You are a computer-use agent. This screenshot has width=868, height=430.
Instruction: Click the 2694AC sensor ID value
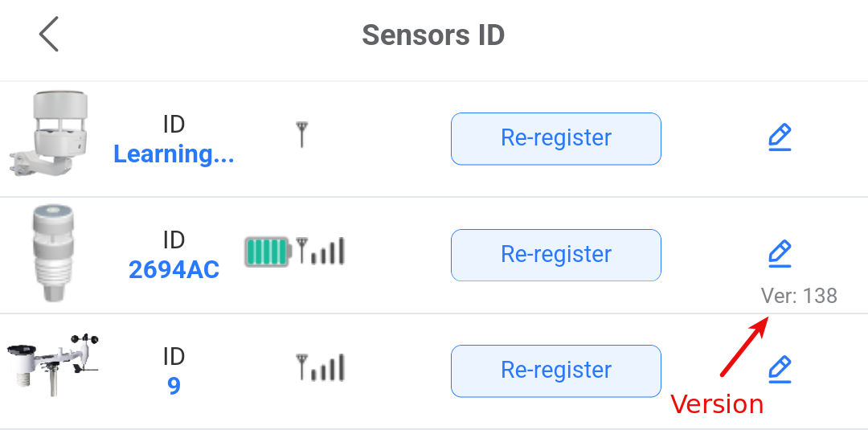tap(174, 270)
